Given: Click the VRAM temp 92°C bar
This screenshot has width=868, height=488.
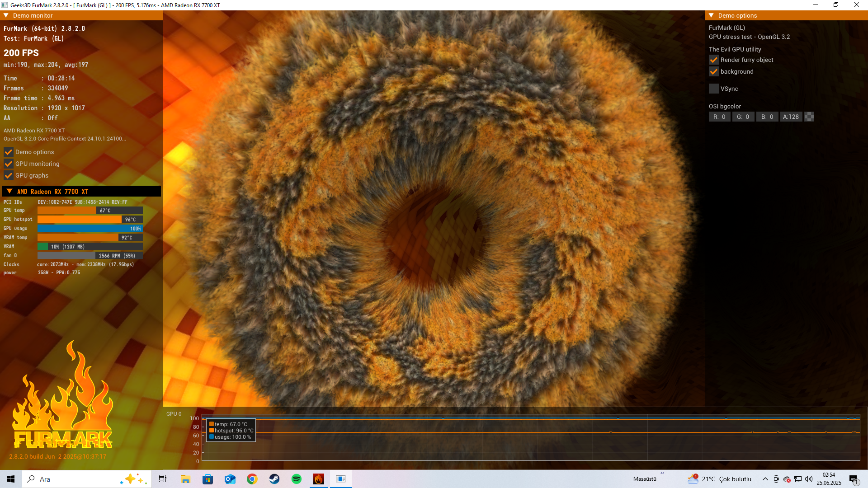Looking at the screenshot, I should tap(90, 238).
